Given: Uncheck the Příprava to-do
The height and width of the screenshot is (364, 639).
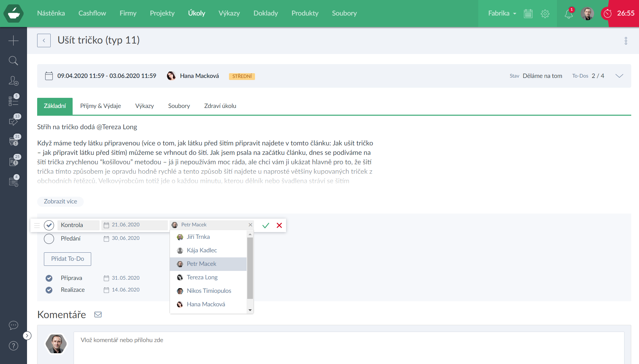Looking at the screenshot, I should pos(49,278).
